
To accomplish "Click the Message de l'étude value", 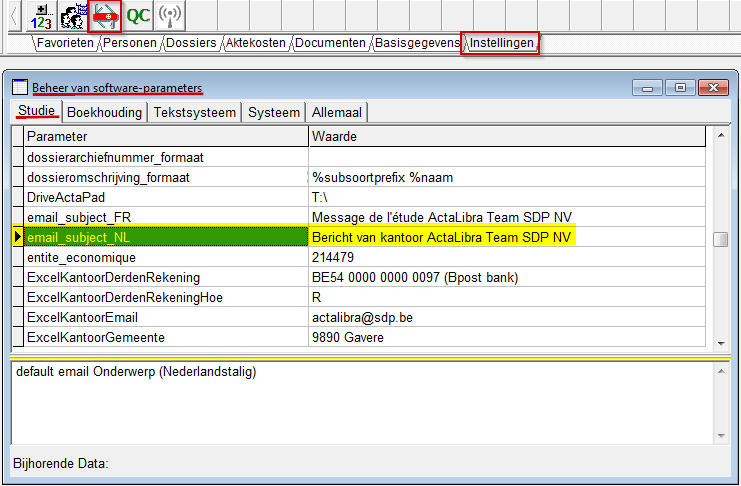I will [x=507, y=217].
